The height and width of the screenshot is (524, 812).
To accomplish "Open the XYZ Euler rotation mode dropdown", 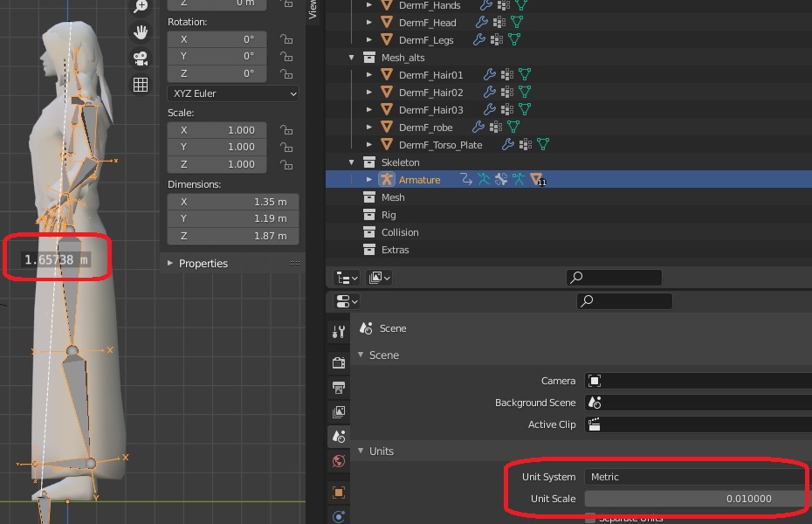I will click(x=233, y=93).
